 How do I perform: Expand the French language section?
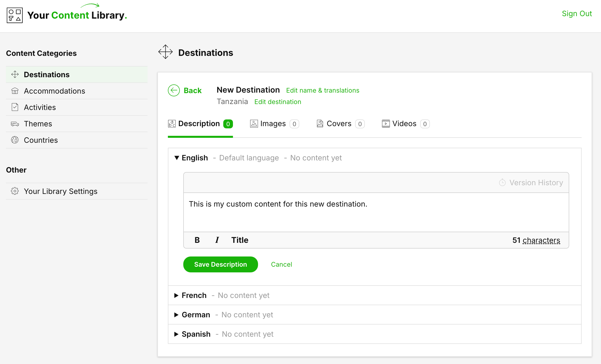click(x=177, y=295)
